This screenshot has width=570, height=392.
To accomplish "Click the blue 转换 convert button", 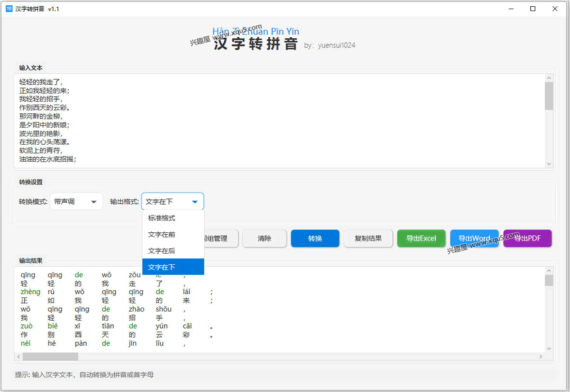I will [315, 238].
